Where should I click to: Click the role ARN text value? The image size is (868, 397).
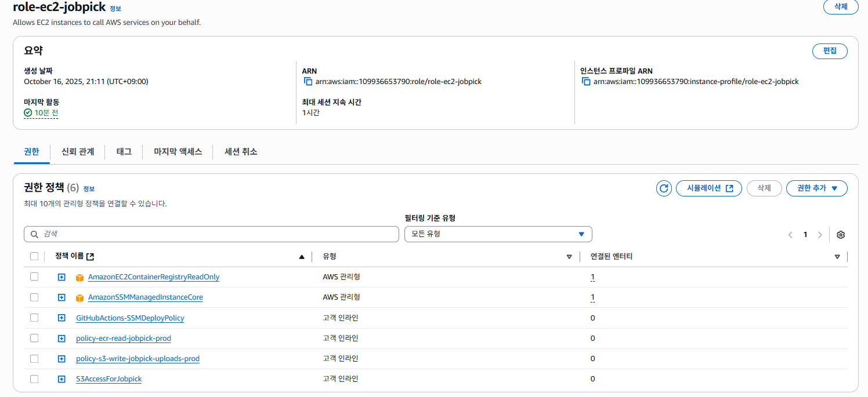(399, 82)
